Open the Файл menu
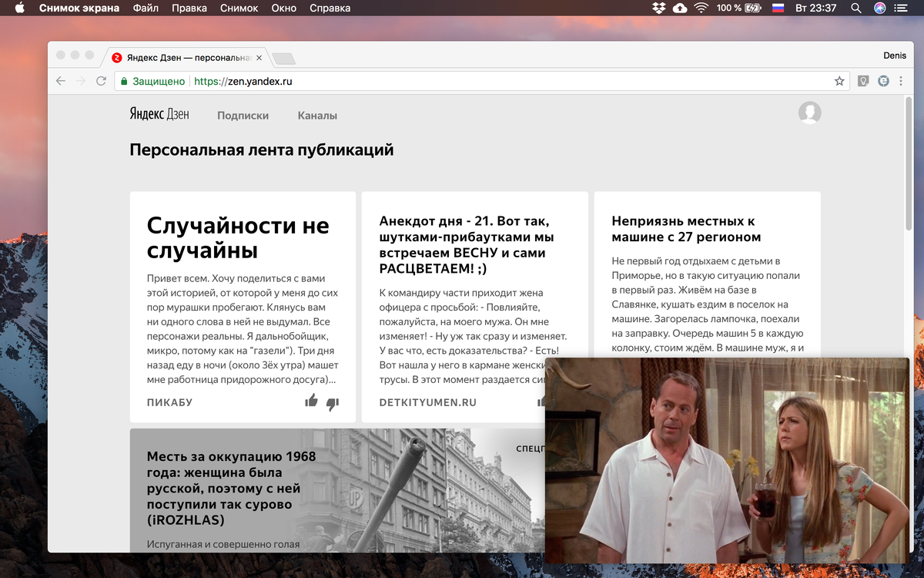 (x=146, y=8)
